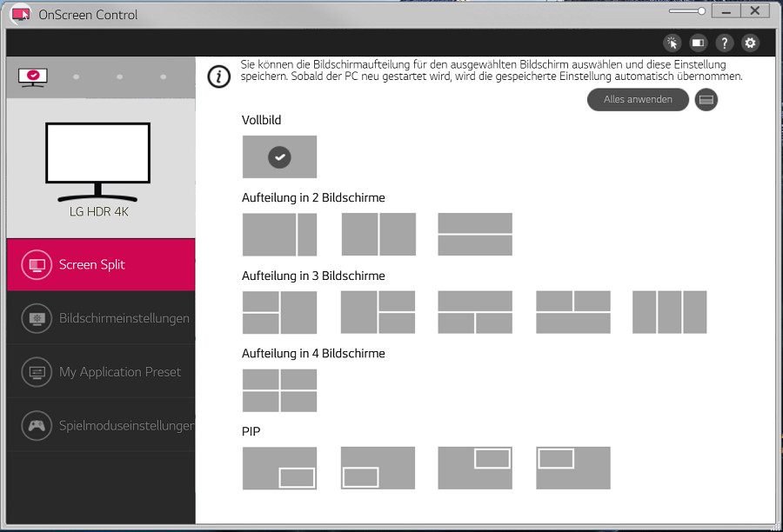Select two horizontal stacked rows layout

[475, 235]
